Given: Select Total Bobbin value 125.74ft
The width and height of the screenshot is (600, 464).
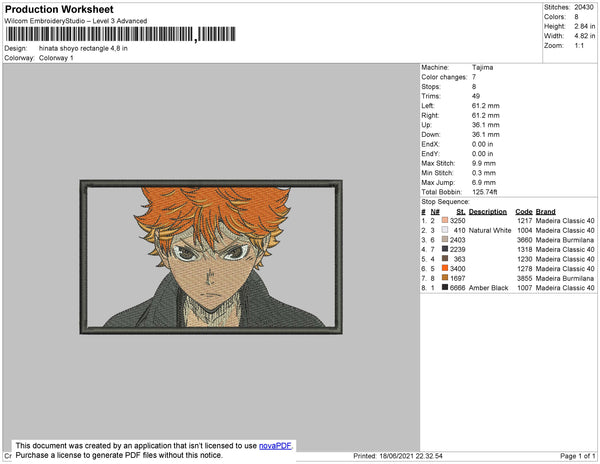Looking at the screenshot, I should 484,192.
